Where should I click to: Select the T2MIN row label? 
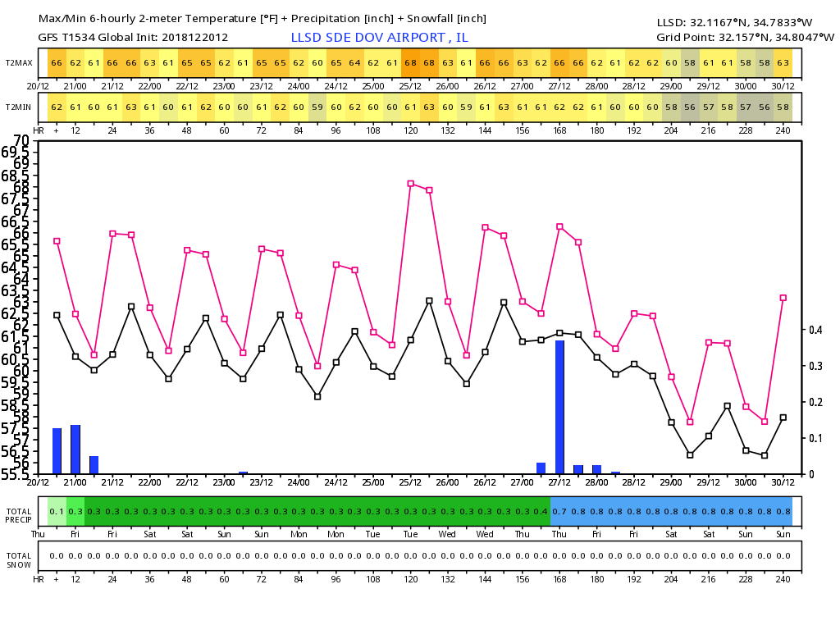(x=19, y=107)
